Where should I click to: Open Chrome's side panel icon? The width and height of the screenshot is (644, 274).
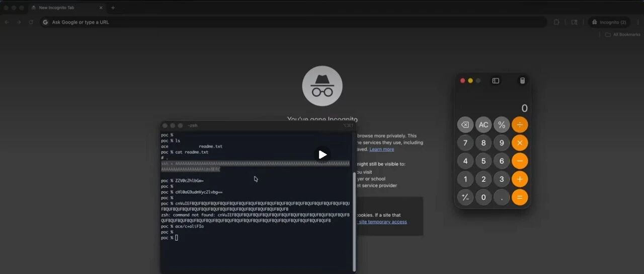point(574,22)
